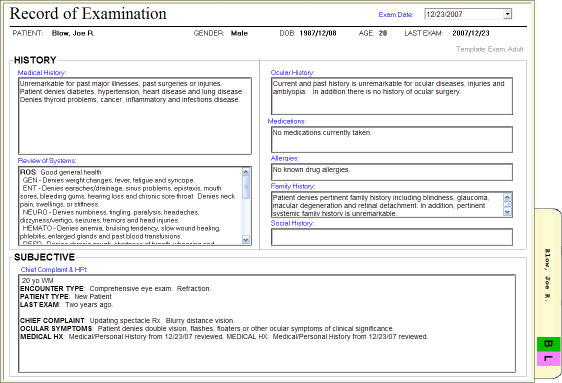Click inside the Ocular History text box
This screenshot has width=562, height=383.
click(x=392, y=96)
